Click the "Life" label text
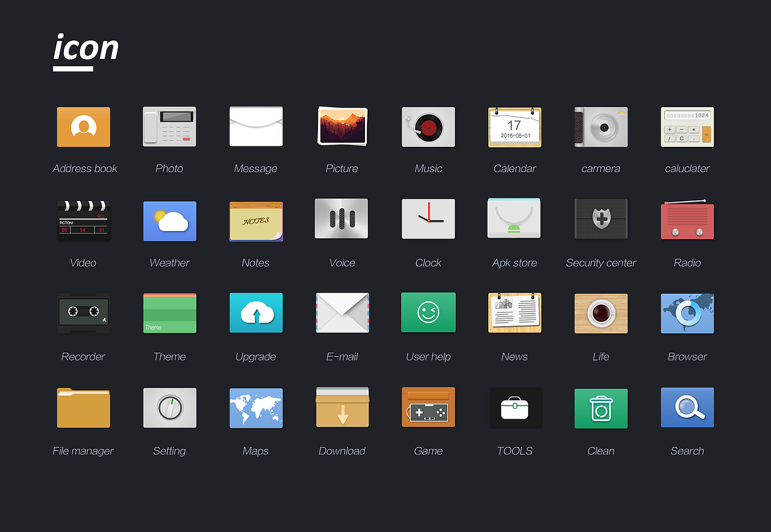The image size is (771, 532). pos(601,357)
